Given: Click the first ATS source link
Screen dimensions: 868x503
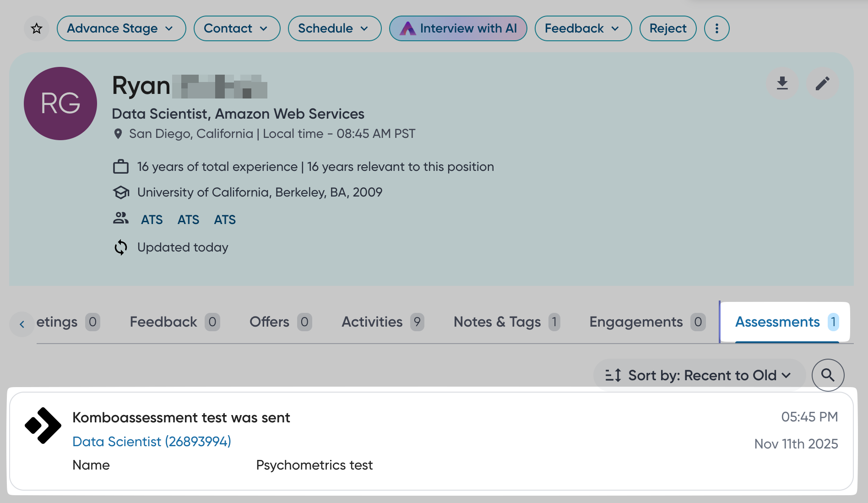Looking at the screenshot, I should 152,220.
